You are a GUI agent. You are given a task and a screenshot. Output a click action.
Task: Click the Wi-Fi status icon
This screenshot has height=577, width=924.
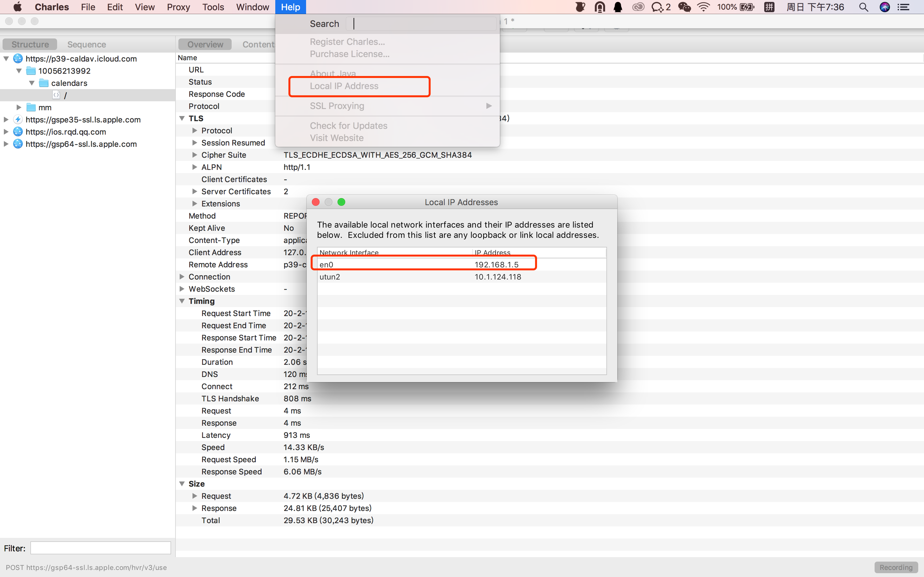[x=703, y=7]
